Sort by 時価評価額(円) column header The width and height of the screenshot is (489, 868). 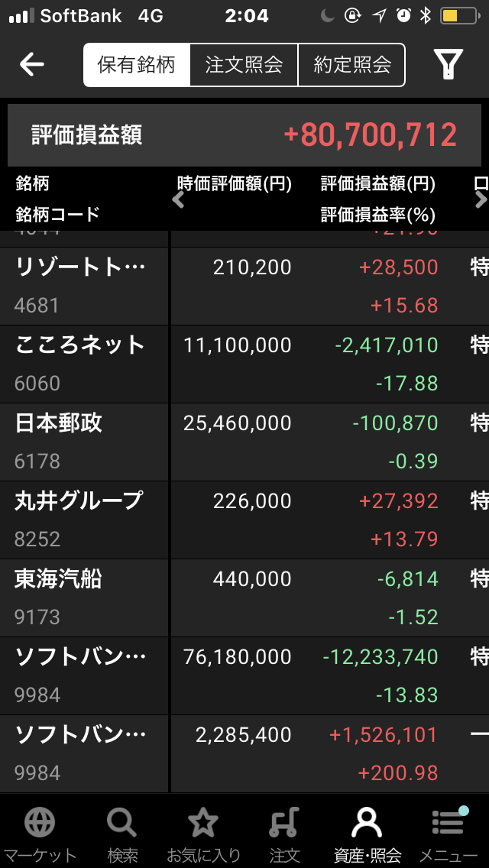[x=235, y=184]
